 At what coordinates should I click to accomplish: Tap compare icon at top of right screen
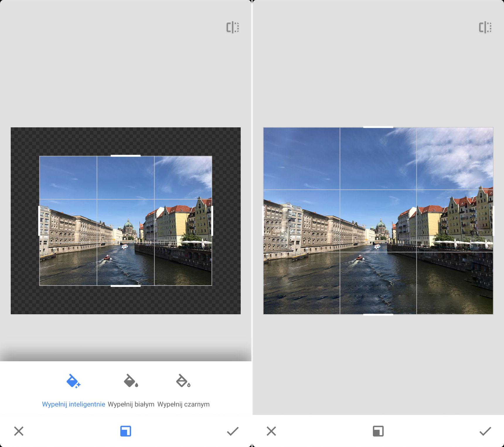(485, 27)
